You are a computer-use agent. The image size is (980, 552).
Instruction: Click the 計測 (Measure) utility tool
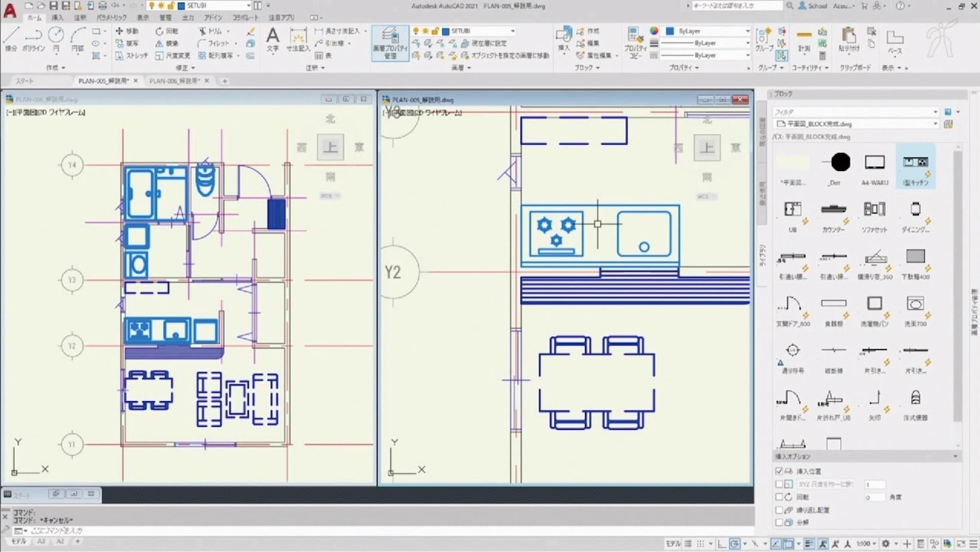(x=804, y=39)
